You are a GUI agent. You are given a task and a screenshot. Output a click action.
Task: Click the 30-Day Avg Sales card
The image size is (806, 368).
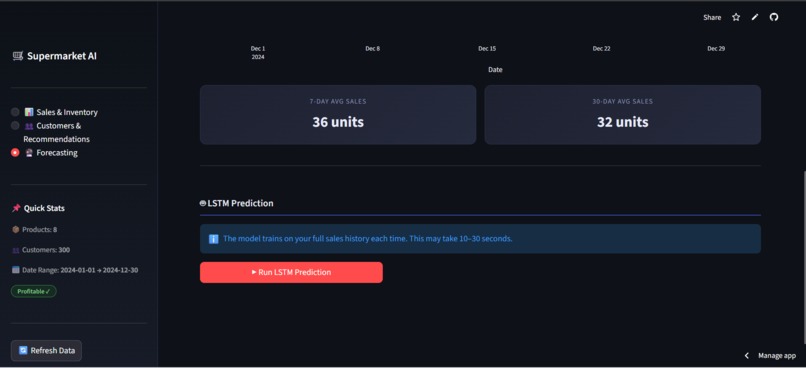point(622,115)
